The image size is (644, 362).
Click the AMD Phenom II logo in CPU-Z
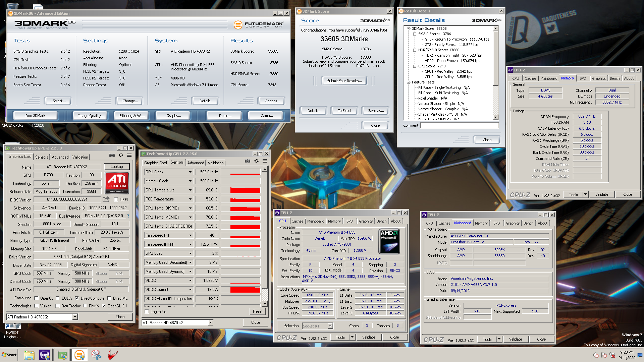click(389, 241)
